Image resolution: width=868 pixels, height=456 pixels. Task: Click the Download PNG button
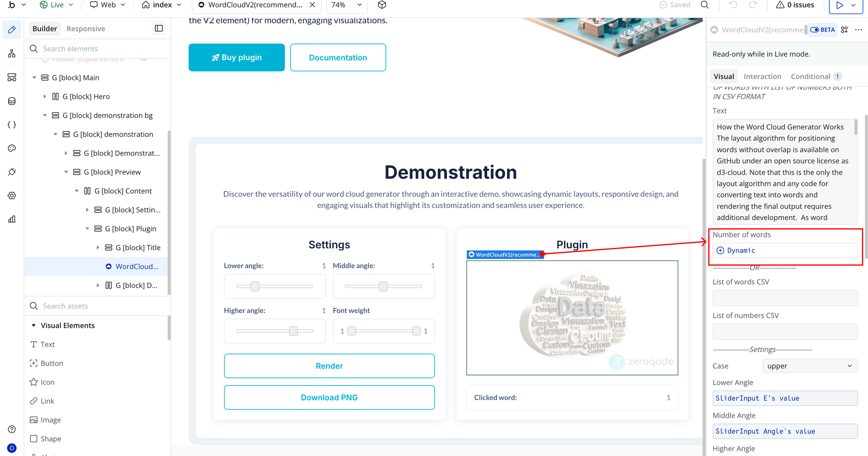click(329, 397)
